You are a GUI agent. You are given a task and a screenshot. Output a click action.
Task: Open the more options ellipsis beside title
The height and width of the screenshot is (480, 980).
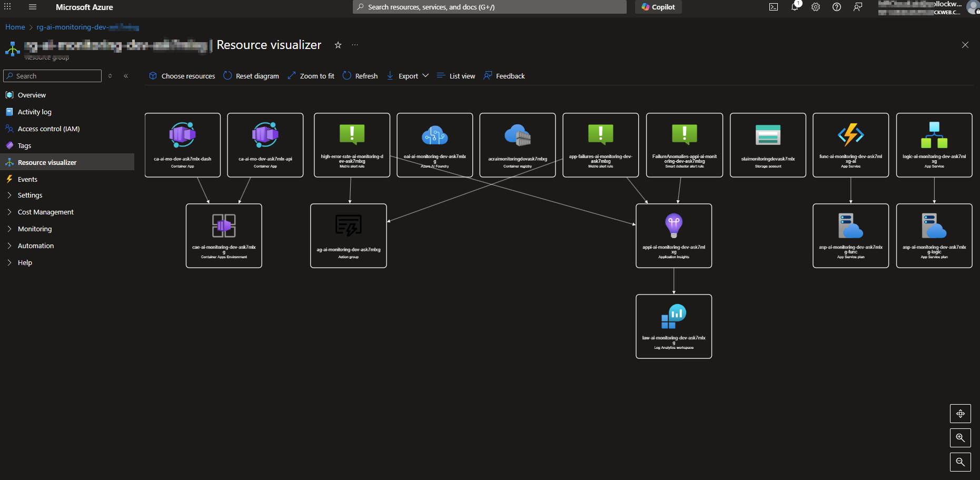[355, 45]
